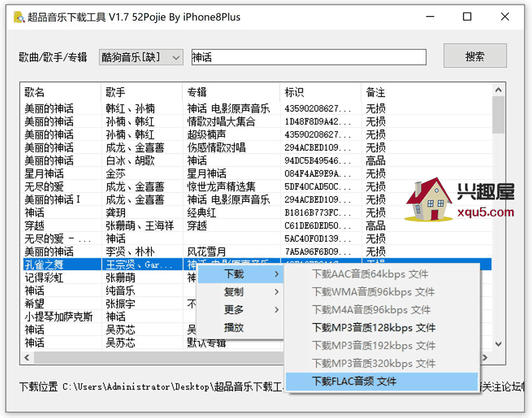Open the 更多 submenu
The width and height of the screenshot is (532, 418).
(x=240, y=310)
